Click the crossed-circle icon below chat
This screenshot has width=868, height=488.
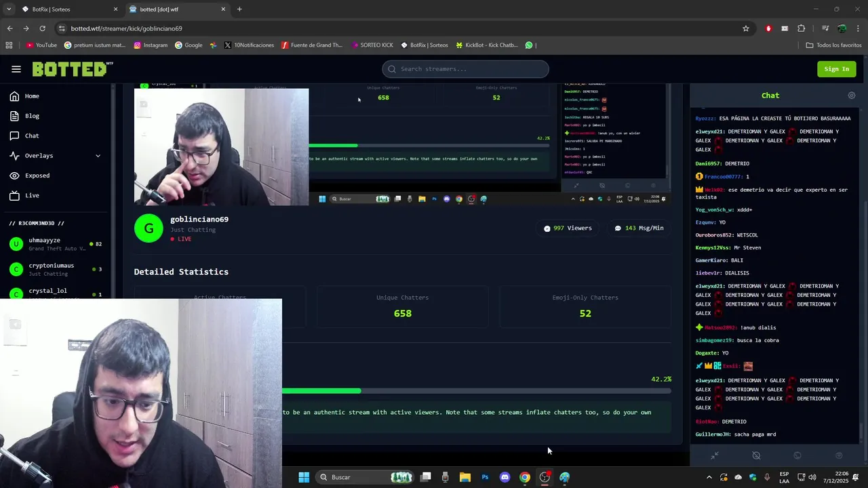click(756, 456)
